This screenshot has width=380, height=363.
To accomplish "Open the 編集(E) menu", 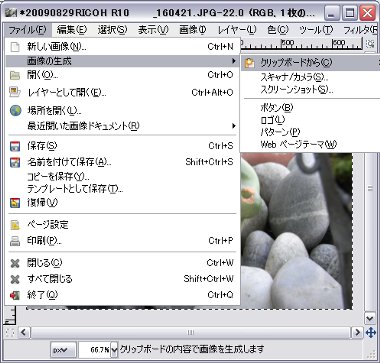I will click(x=72, y=30).
